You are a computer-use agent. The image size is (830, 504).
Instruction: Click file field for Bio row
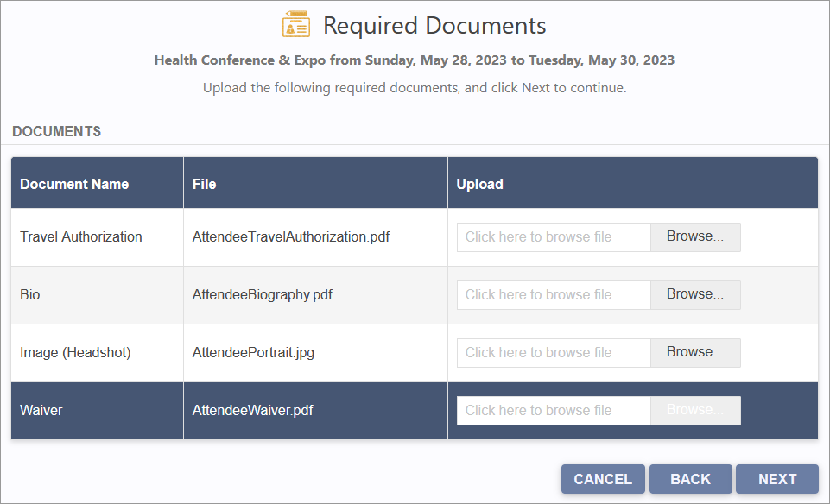coord(554,294)
